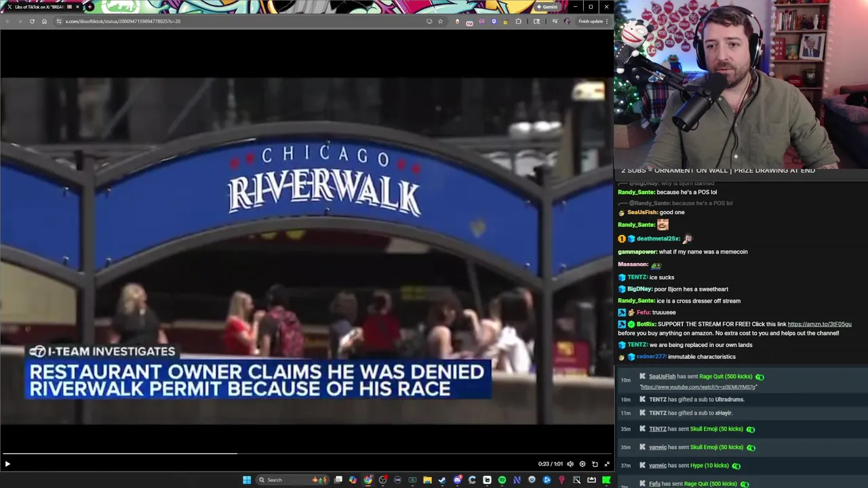Click 'TENTZ has gifted a sub to Ultradrums'
The image size is (868, 488).
point(696,399)
